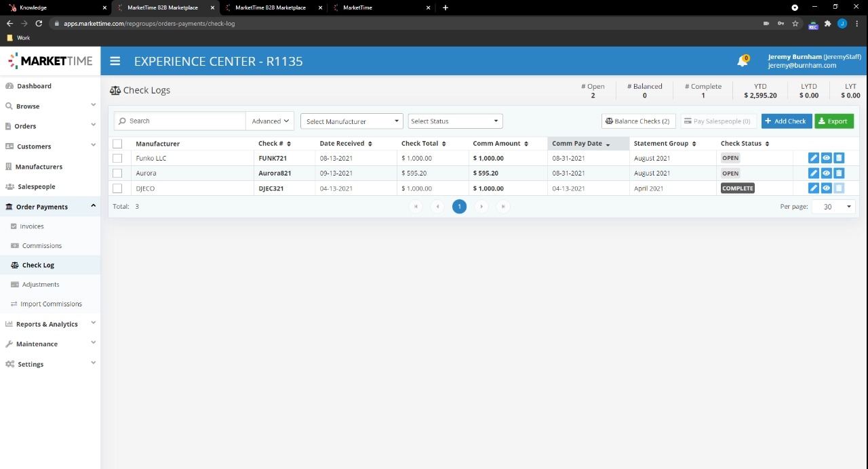The width and height of the screenshot is (868, 469).
Task: Click the Add Check button
Action: pyautogui.click(x=787, y=121)
